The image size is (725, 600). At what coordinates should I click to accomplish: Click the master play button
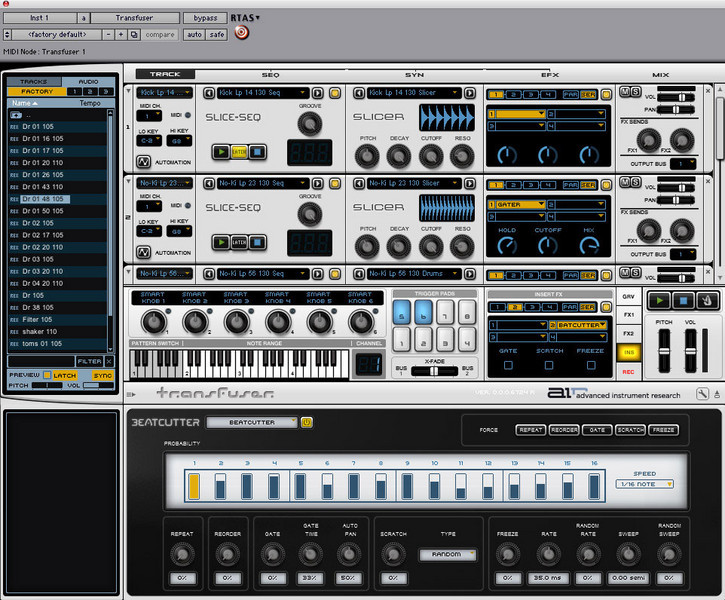[659, 300]
